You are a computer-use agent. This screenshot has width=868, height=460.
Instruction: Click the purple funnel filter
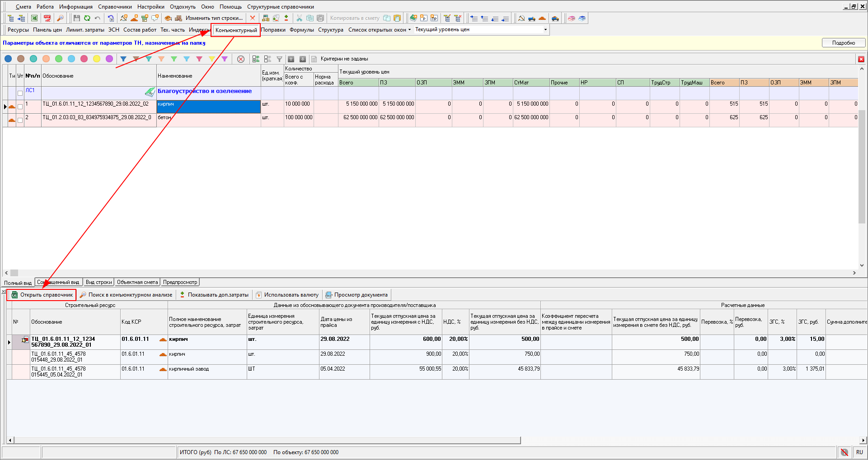click(225, 59)
